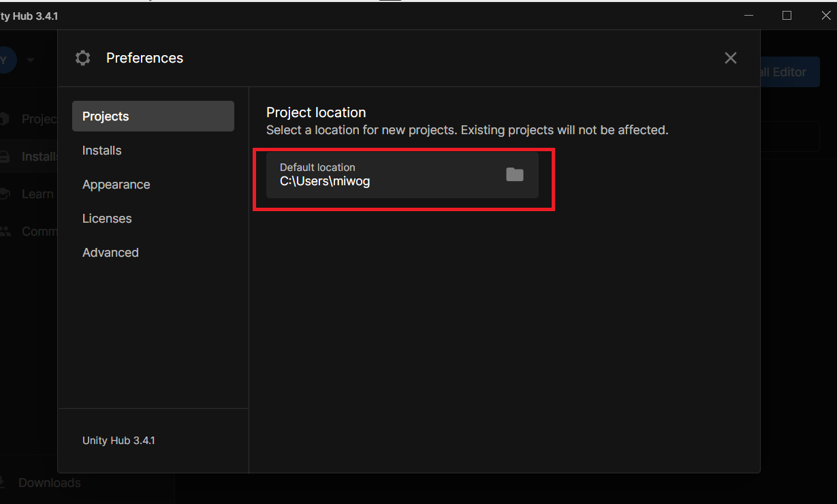Viewport: 837px width, 504px height.
Task: Maximize the Unity Hub window
Action: pos(787,15)
